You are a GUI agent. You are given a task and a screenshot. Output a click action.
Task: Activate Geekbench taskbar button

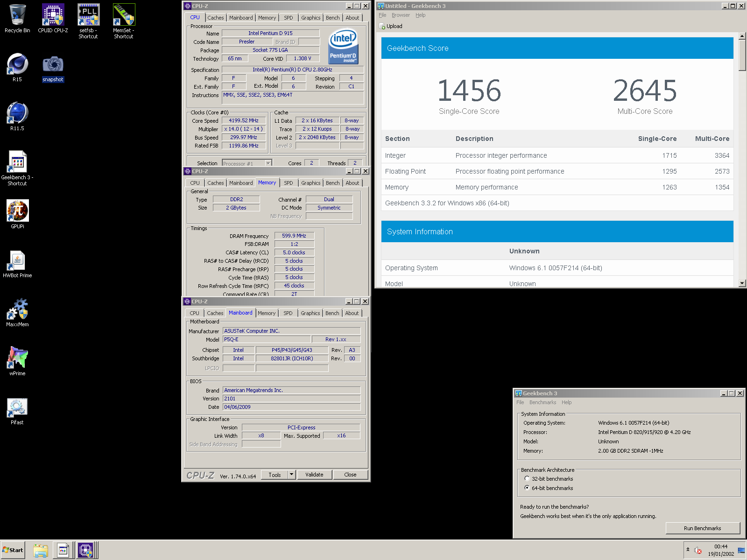pyautogui.click(x=63, y=550)
